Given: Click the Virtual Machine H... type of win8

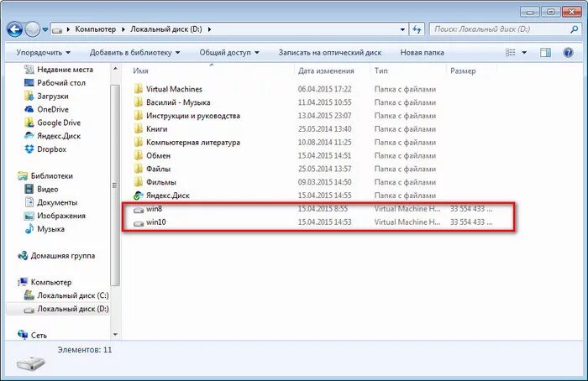Looking at the screenshot, I should [x=407, y=209].
